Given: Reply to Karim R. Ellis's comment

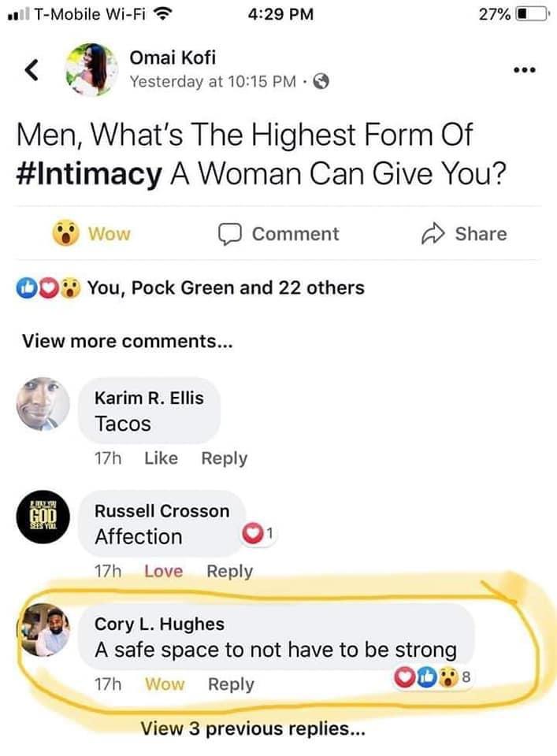Looking at the screenshot, I should [224, 458].
